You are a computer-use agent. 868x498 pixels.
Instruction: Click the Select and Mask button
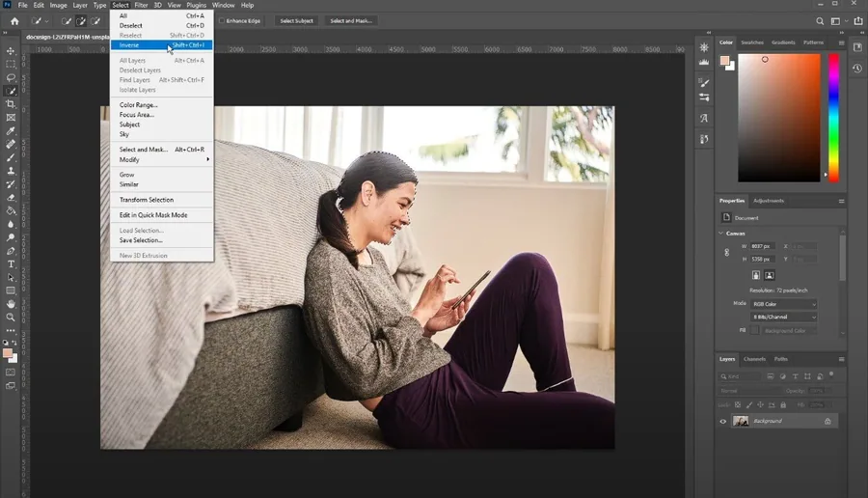pos(351,21)
